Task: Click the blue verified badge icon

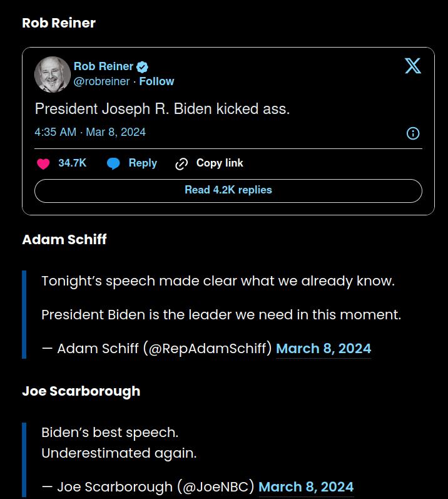Action: [x=142, y=67]
